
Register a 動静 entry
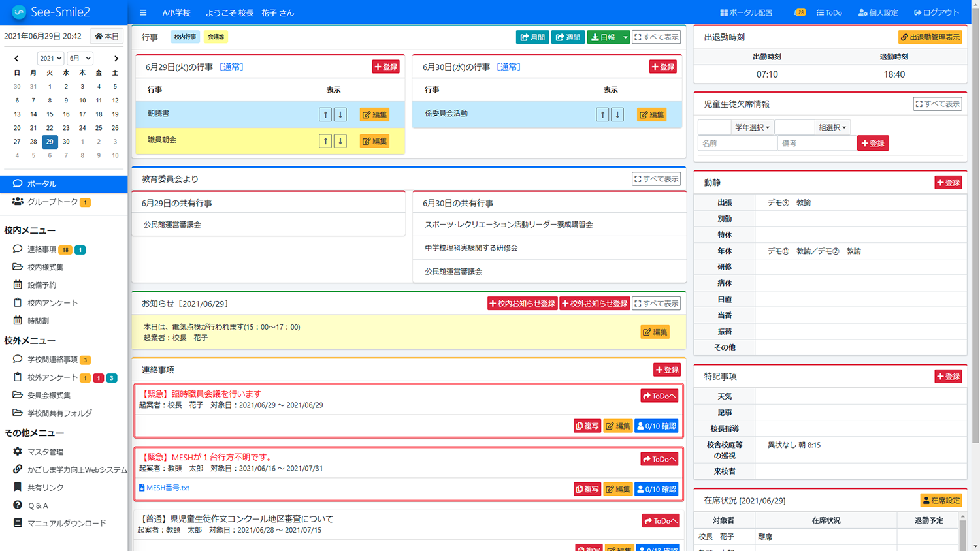948,183
